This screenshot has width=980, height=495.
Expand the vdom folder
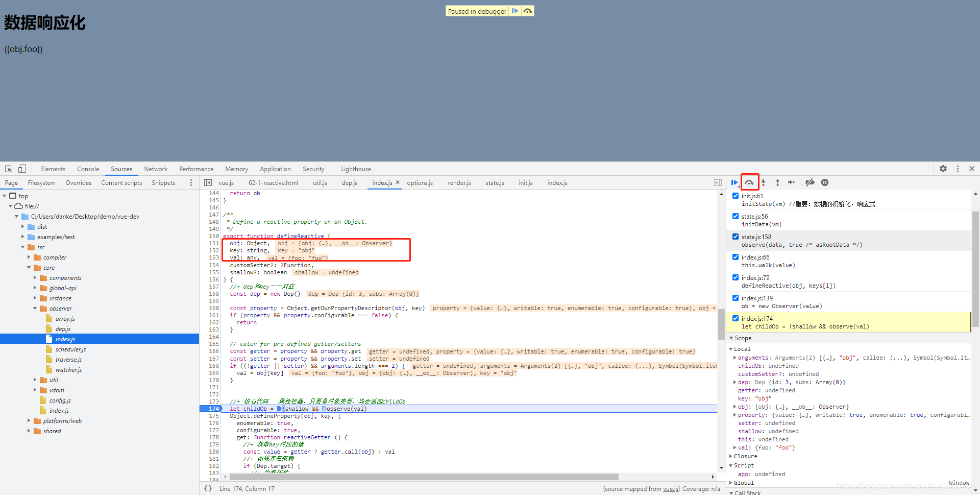pos(35,390)
